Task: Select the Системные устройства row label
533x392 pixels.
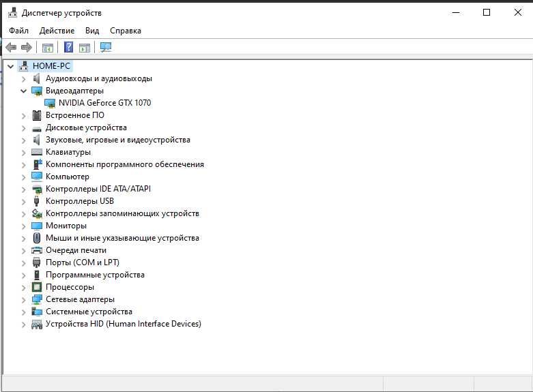Action: pos(89,312)
